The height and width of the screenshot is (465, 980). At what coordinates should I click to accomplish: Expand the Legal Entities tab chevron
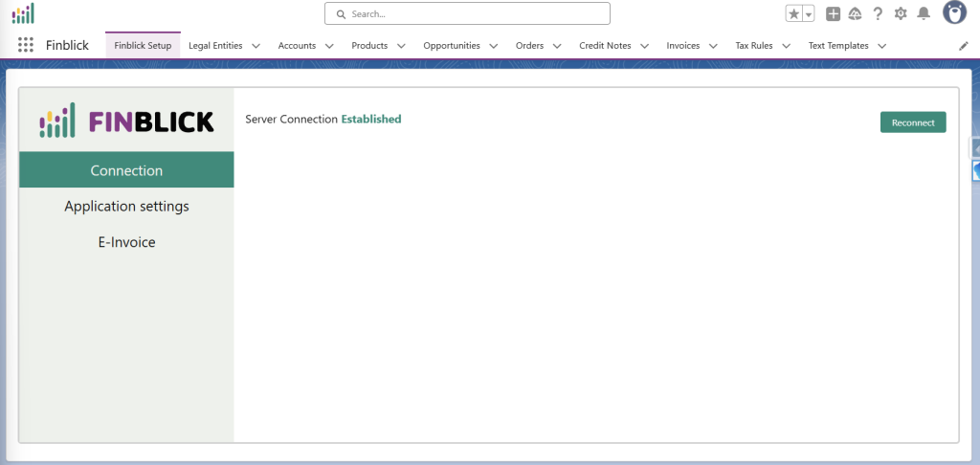click(256, 46)
